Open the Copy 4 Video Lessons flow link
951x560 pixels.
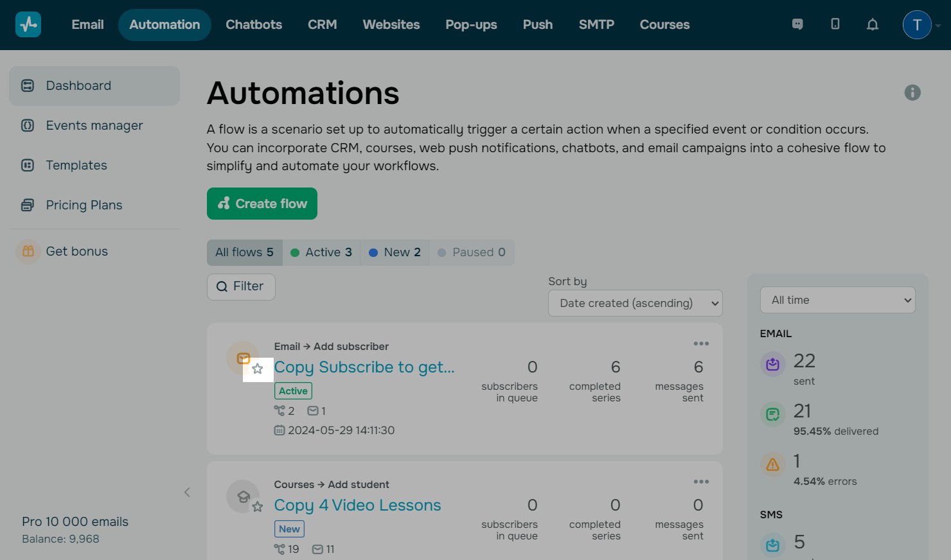pyautogui.click(x=357, y=505)
